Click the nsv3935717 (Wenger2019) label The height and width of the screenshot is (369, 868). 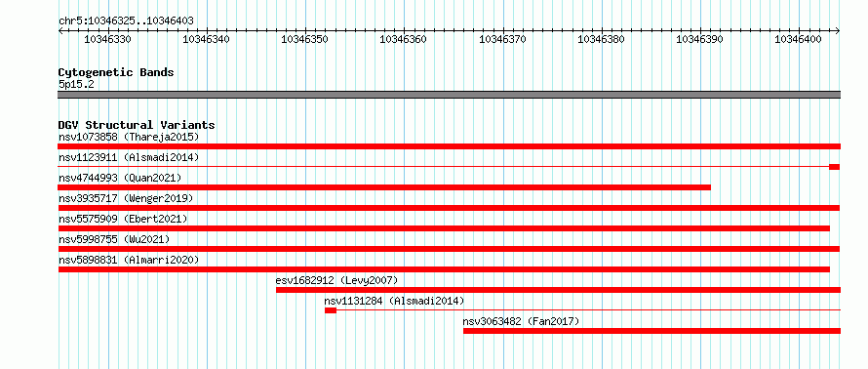click(x=126, y=198)
